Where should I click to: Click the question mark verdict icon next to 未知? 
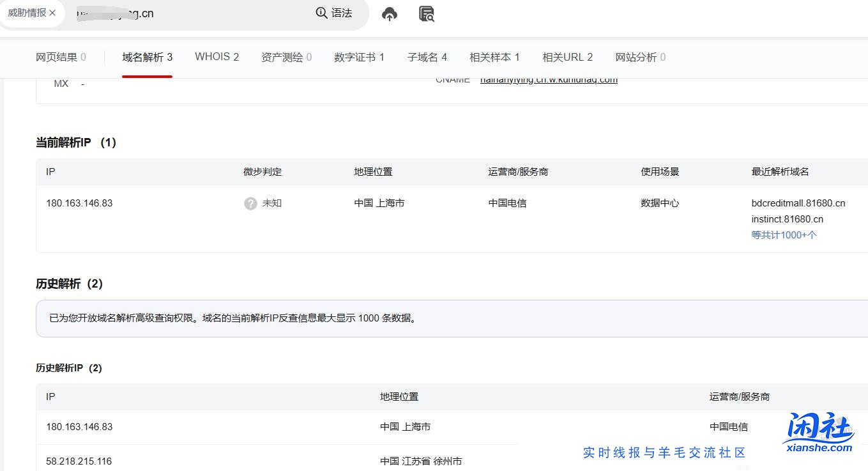coord(249,203)
